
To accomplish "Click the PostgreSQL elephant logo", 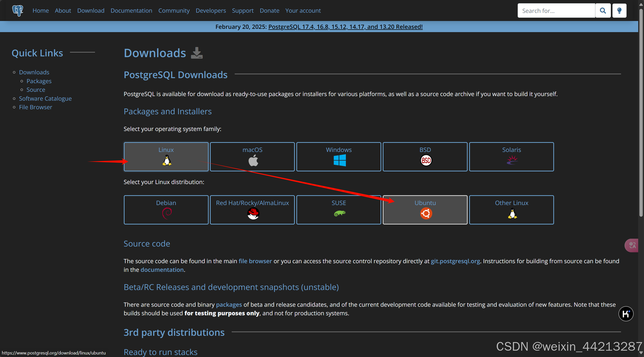I will 18,11.
